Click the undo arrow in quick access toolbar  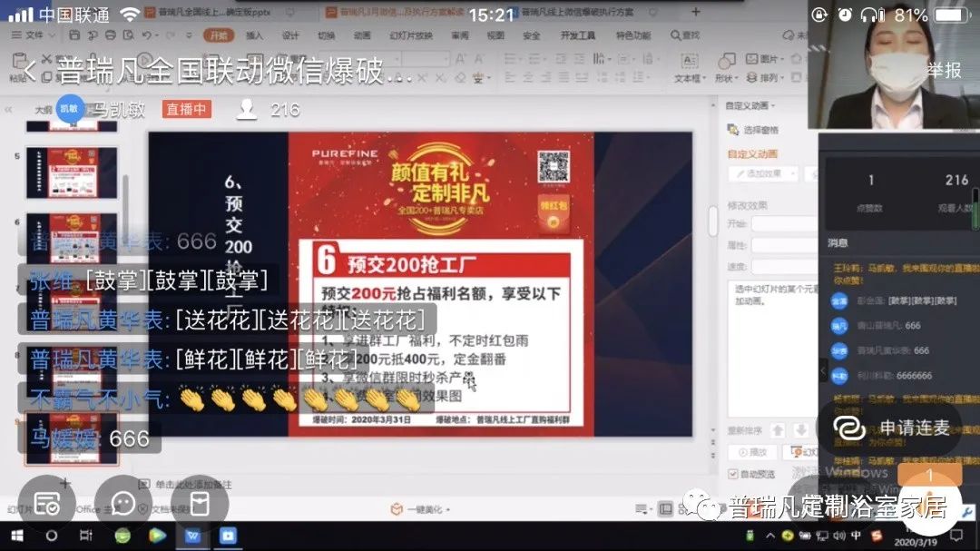click(147, 35)
